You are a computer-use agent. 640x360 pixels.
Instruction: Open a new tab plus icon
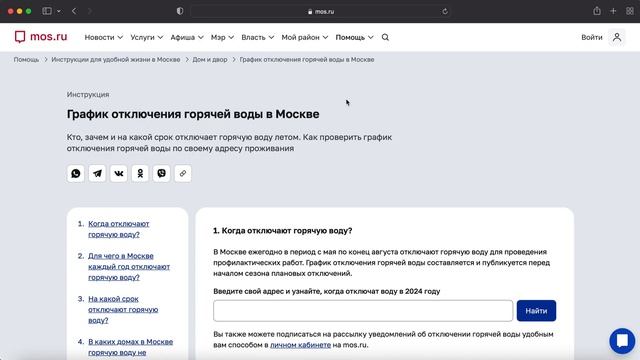tap(613, 11)
